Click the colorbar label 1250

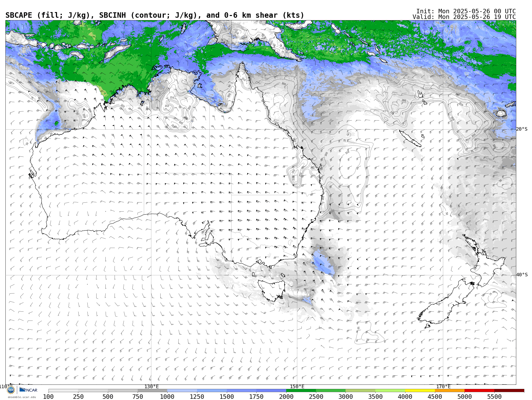197,397
